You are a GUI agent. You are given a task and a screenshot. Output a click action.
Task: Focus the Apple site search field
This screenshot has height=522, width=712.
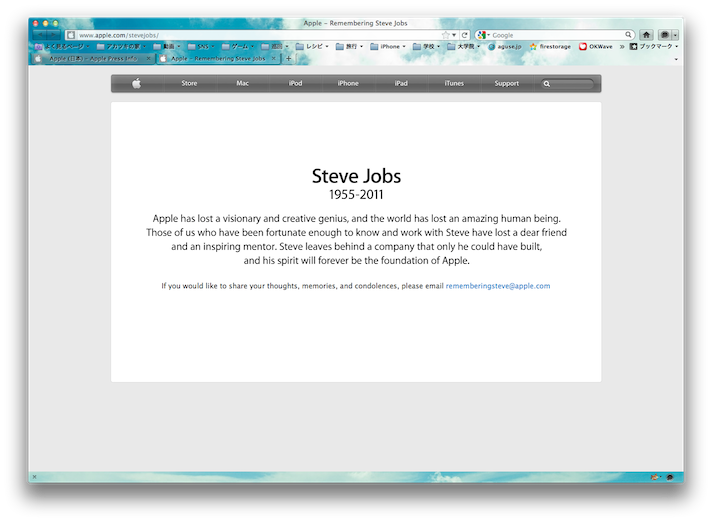(567, 84)
